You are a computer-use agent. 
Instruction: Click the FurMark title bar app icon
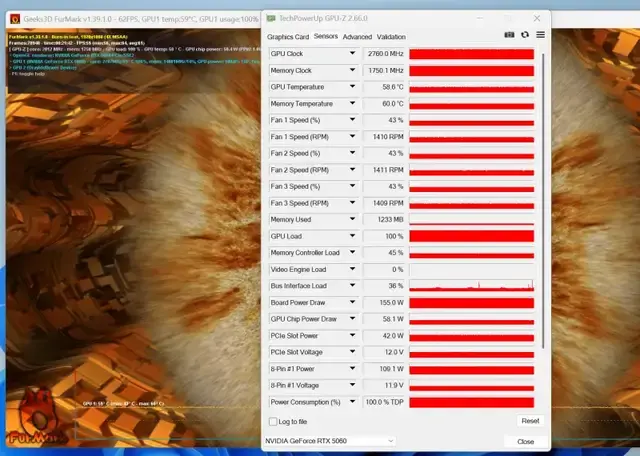[x=15, y=19]
